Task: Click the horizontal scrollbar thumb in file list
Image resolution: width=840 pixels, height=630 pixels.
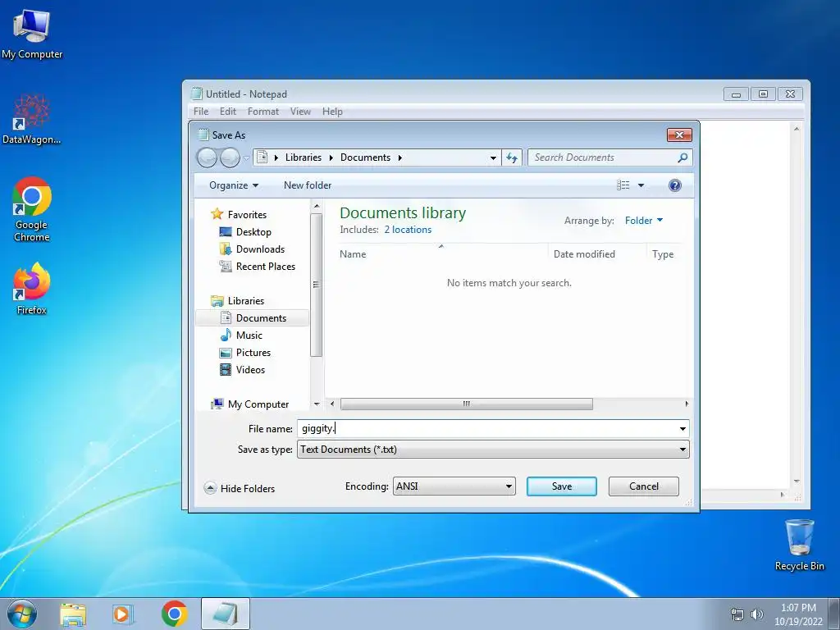Action: [x=467, y=404]
